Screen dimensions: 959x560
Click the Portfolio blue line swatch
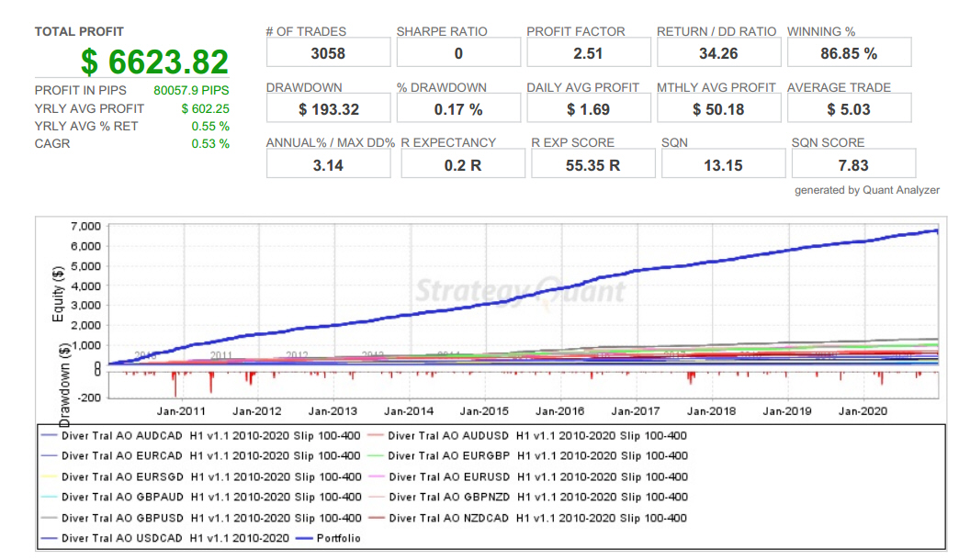[303, 539]
